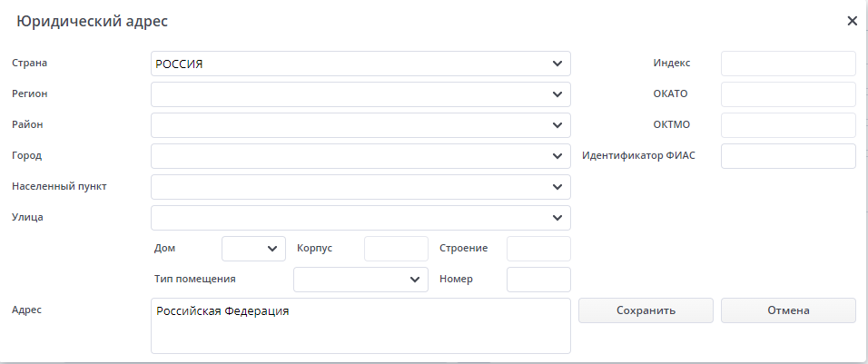868x364 pixels.
Task: Expand the Регион dropdown
Action: 557,94
